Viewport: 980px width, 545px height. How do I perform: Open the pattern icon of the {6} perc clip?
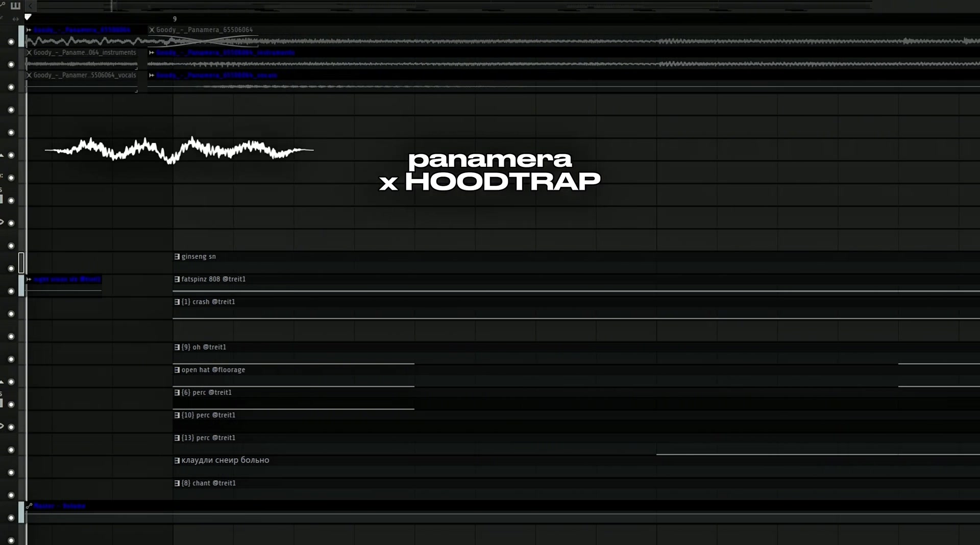177,392
